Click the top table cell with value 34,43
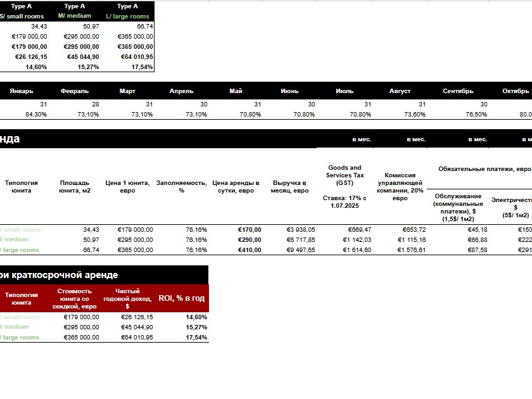532x399 pixels. tap(39, 26)
